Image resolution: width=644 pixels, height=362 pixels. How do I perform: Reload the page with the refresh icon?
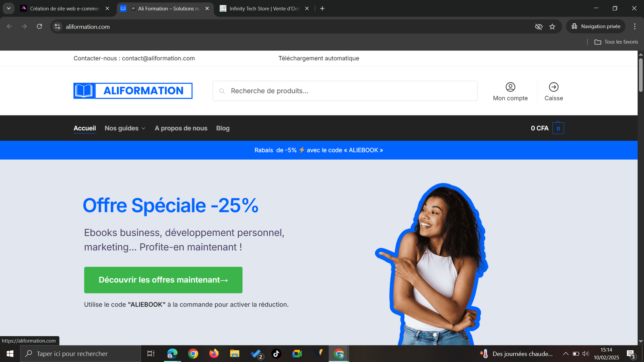[x=39, y=27]
